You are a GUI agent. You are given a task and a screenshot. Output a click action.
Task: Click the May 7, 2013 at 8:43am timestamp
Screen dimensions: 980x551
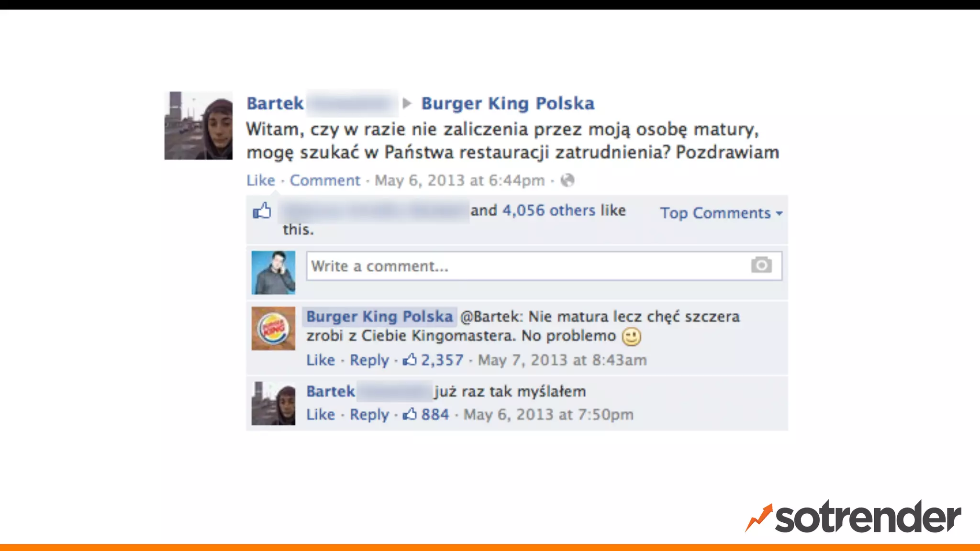562,360
